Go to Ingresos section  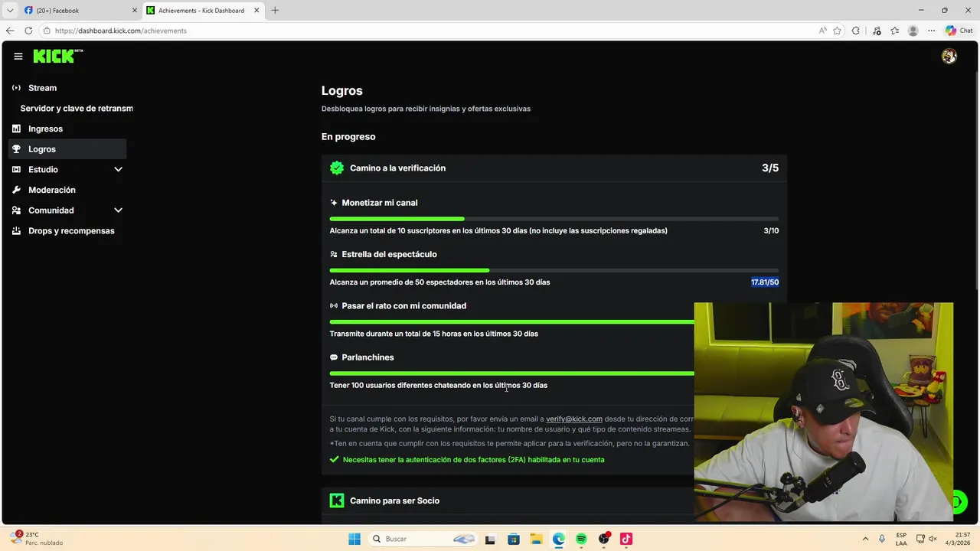coord(67,129)
